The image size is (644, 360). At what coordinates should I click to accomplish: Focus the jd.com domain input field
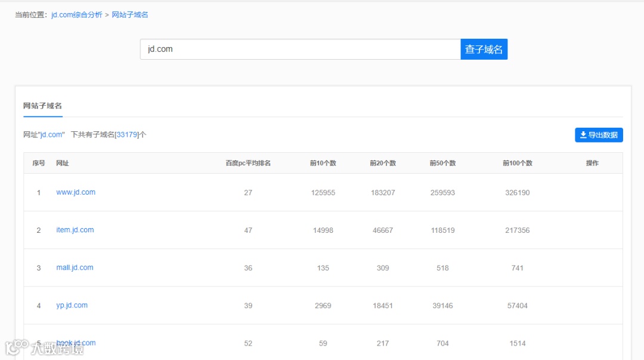(x=300, y=50)
